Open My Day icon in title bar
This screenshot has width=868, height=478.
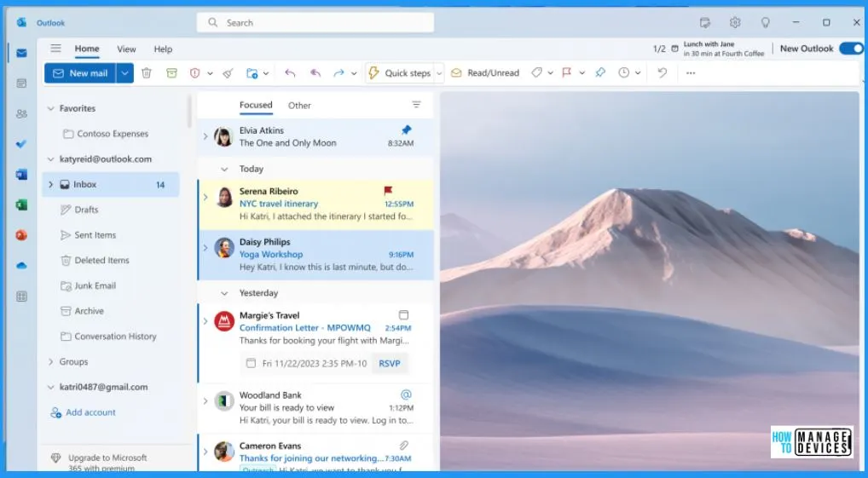pos(704,23)
